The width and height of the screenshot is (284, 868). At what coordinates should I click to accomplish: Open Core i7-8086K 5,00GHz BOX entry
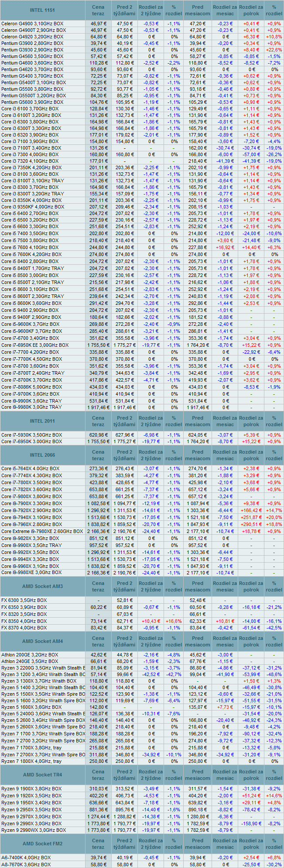coord(31,387)
